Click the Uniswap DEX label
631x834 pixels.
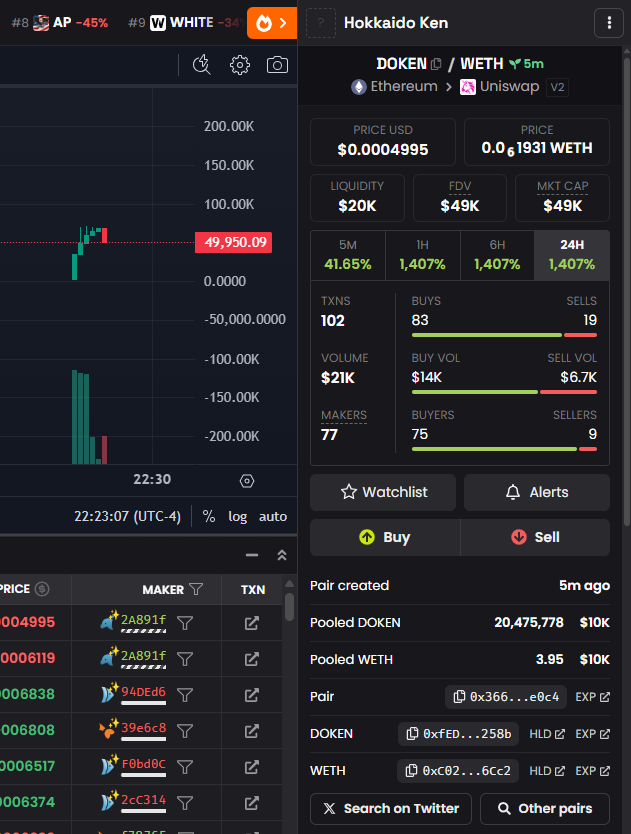[x=500, y=87]
